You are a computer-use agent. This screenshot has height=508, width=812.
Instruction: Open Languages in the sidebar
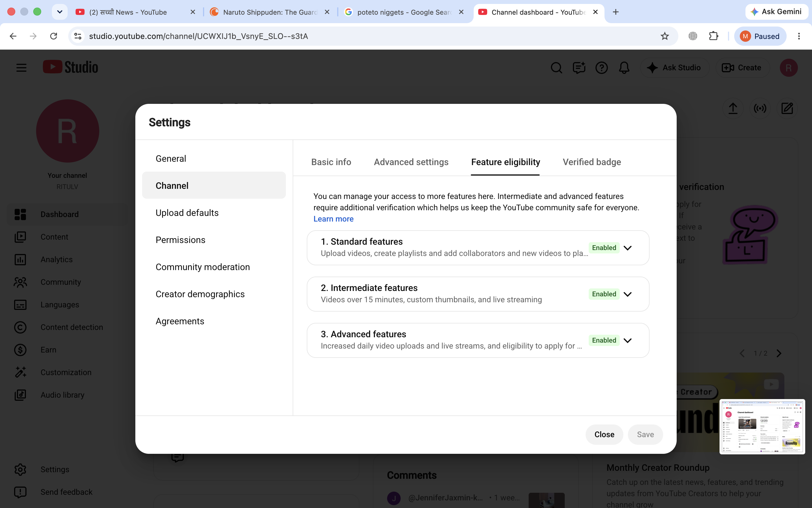coord(67,305)
